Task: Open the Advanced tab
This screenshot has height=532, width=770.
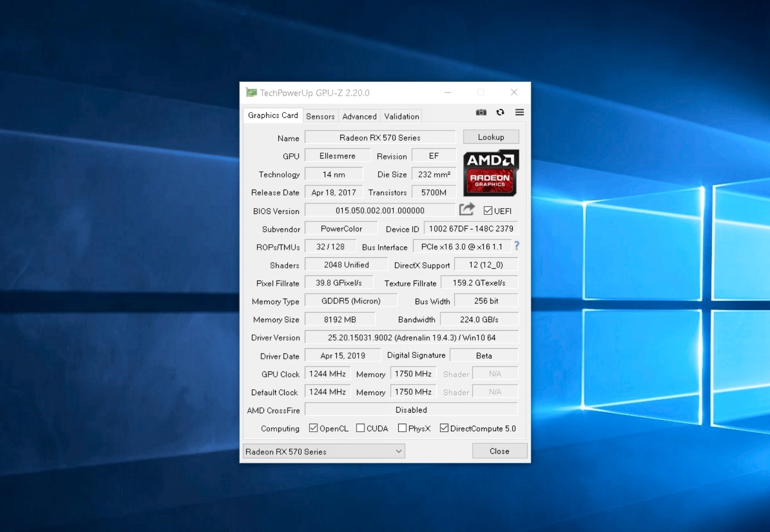Action: tap(360, 116)
